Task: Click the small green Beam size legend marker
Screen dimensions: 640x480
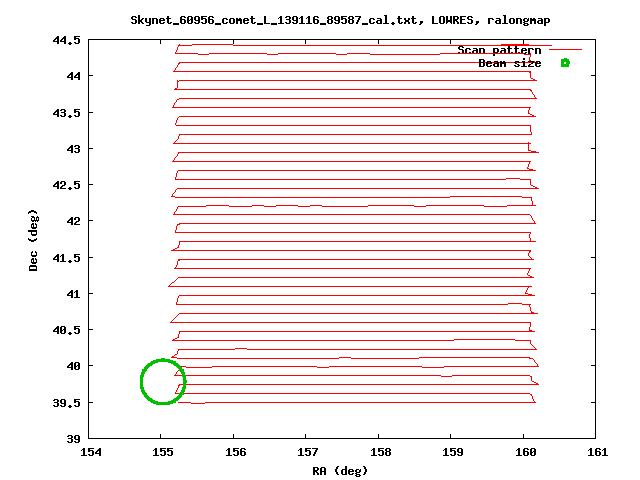Action: click(565, 63)
